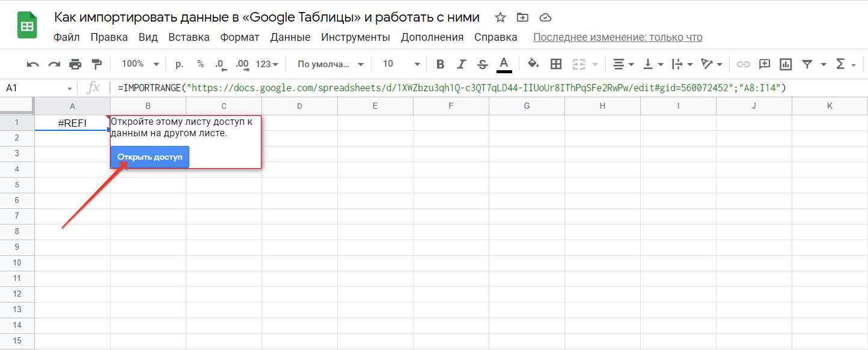This screenshot has width=868, height=350.
Task: Toggle strikethrough formatting
Action: click(x=482, y=64)
